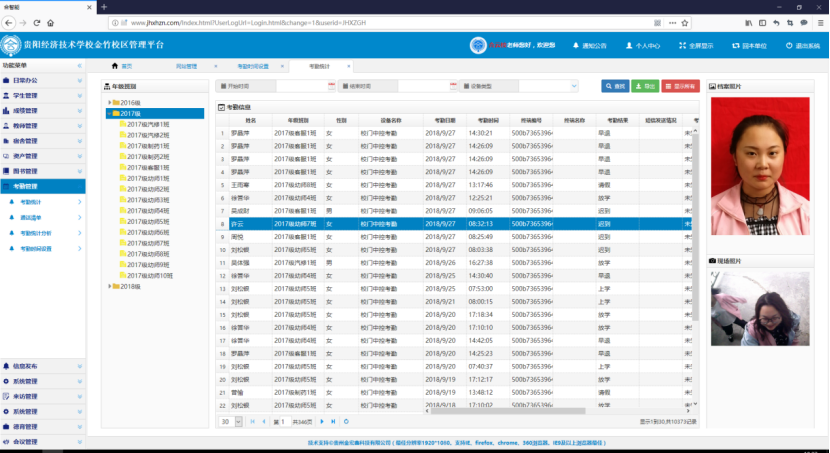Click the 回本单位 return icon
830x453 pixels.
[735, 46]
